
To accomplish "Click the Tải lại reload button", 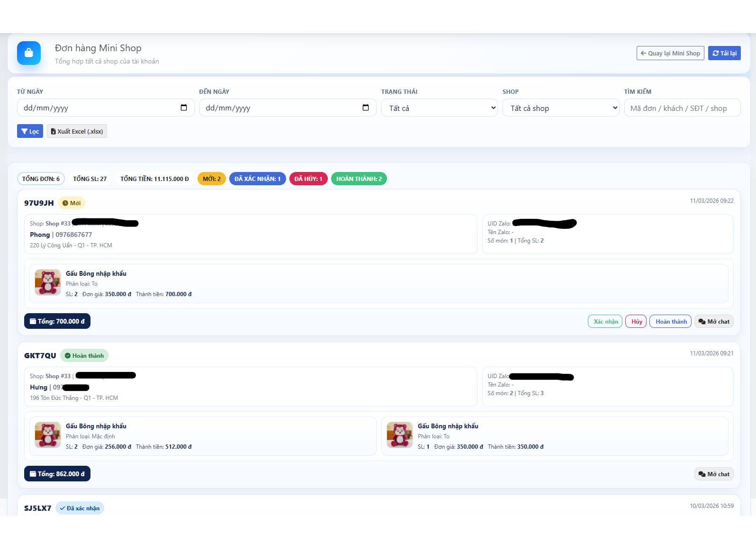I will (x=724, y=53).
